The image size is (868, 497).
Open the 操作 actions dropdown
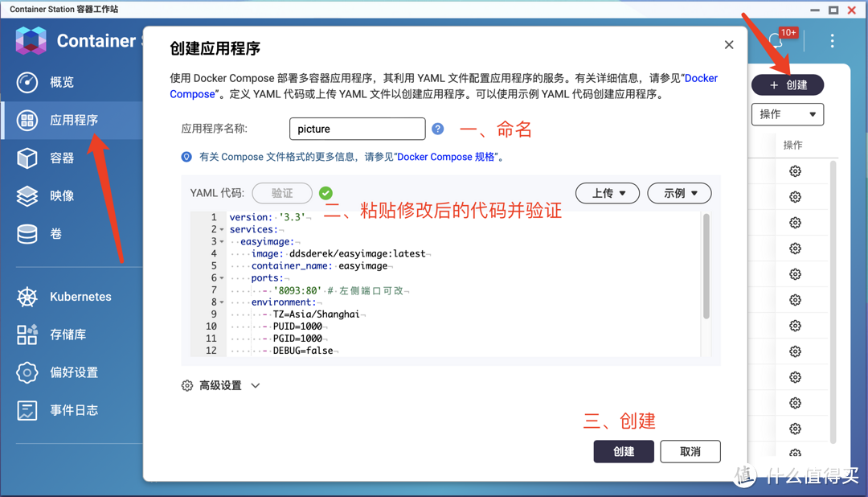pos(787,114)
